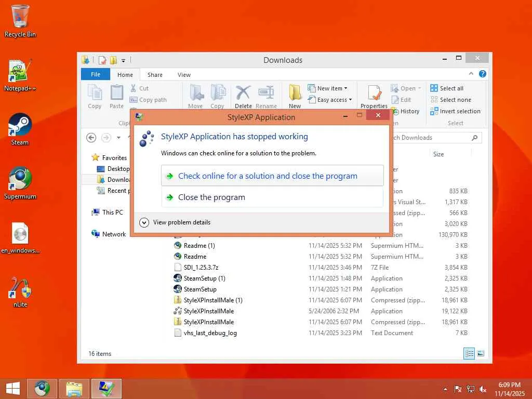This screenshot has height=399, width=532.
Task: Switch to the Share ribbon tab
Action: tap(155, 75)
